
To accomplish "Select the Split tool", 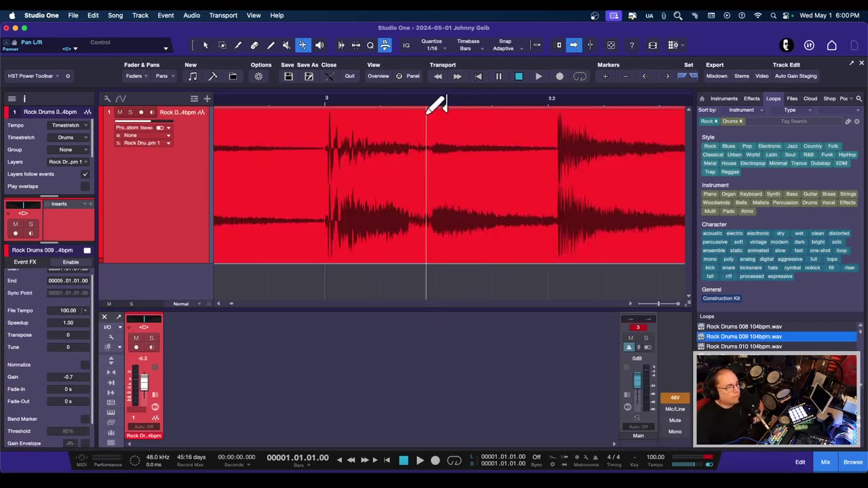I will click(238, 45).
